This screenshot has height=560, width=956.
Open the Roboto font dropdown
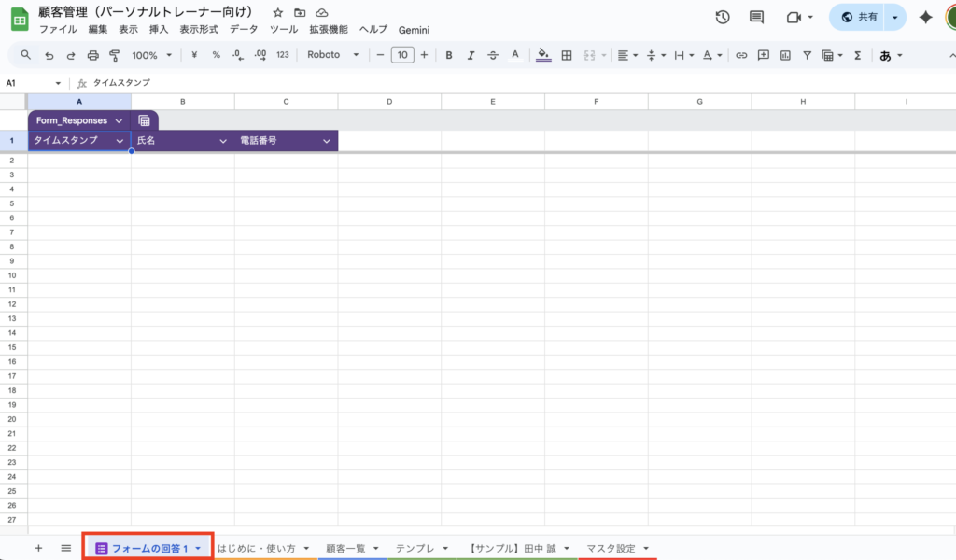pos(332,55)
